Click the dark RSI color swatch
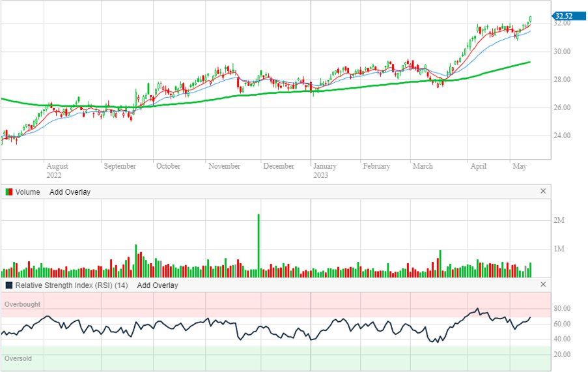 tap(9, 285)
